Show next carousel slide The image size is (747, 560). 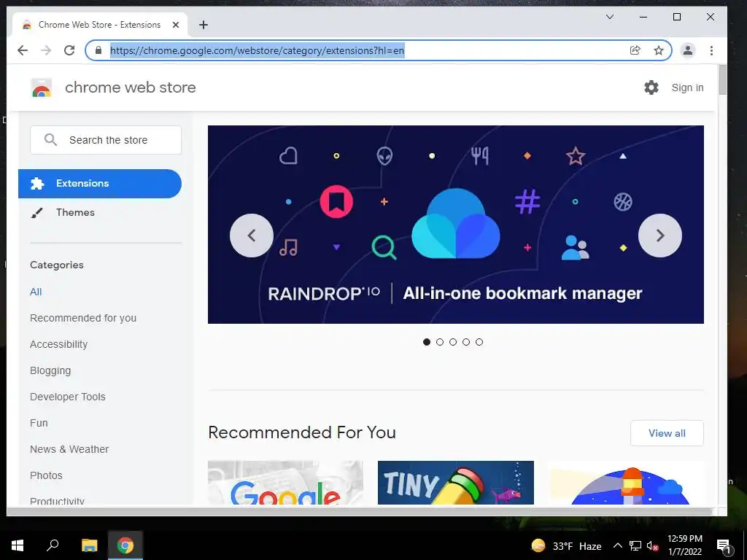pyautogui.click(x=659, y=236)
